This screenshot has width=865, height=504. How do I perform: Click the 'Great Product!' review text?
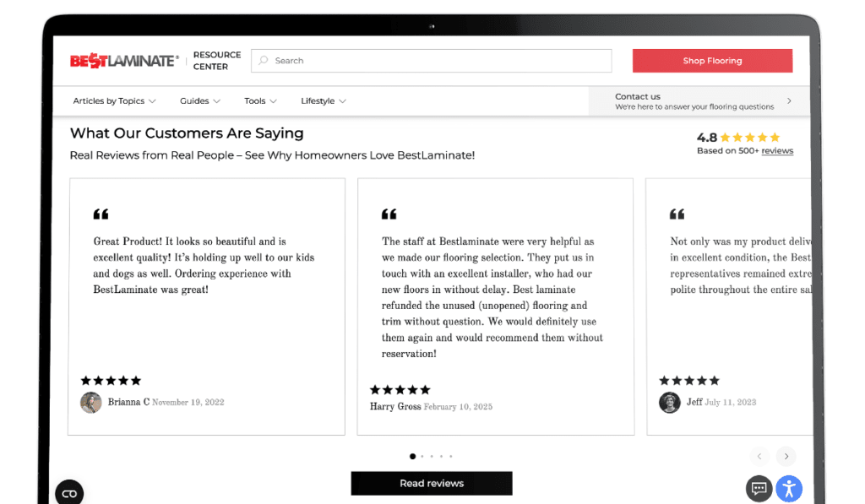coord(204,265)
